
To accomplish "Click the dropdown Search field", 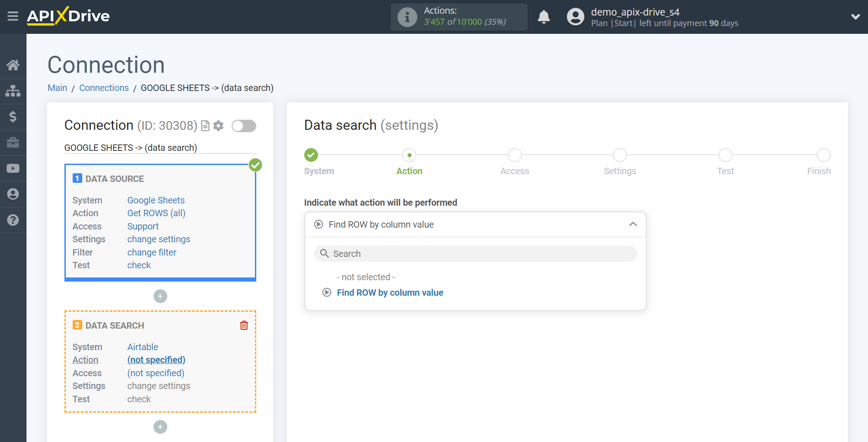I will (x=475, y=254).
